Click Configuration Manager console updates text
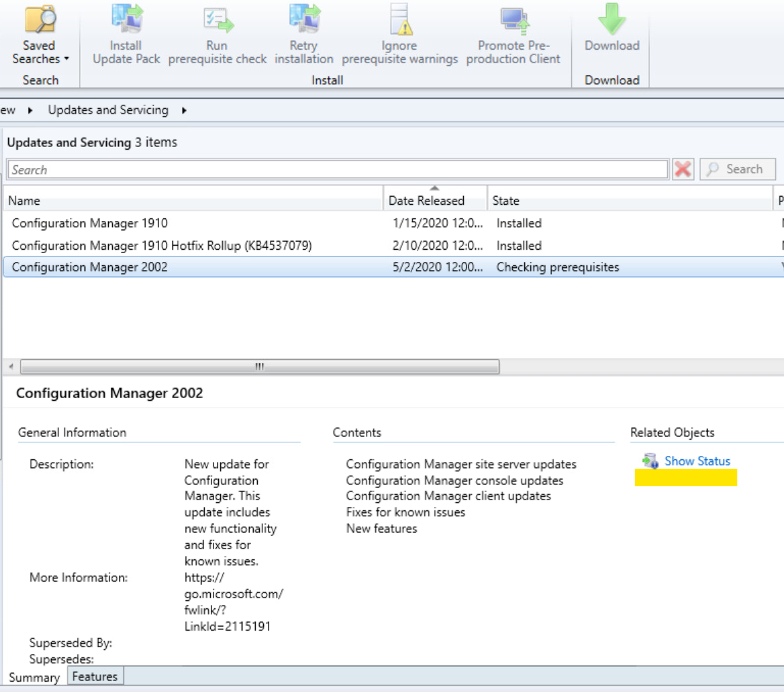Screen dimensions: 784x692 click(454, 480)
